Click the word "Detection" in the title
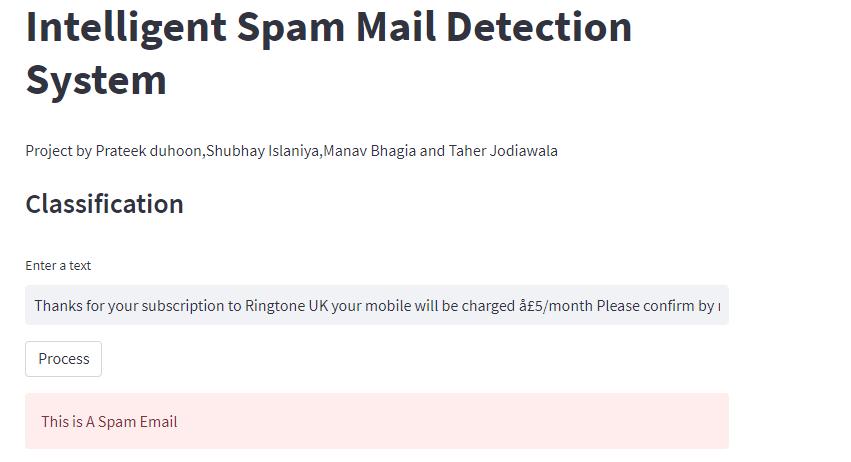Viewport: 851px width, 462px height. [x=539, y=27]
